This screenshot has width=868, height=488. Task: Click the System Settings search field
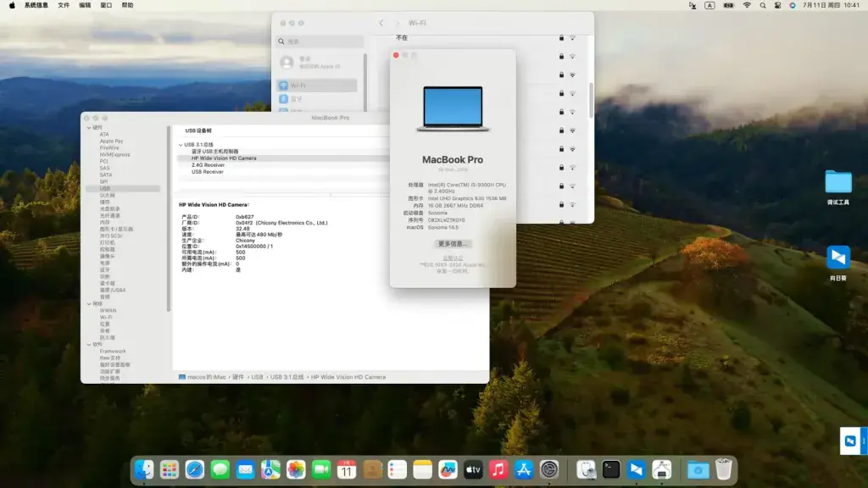[320, 42]
